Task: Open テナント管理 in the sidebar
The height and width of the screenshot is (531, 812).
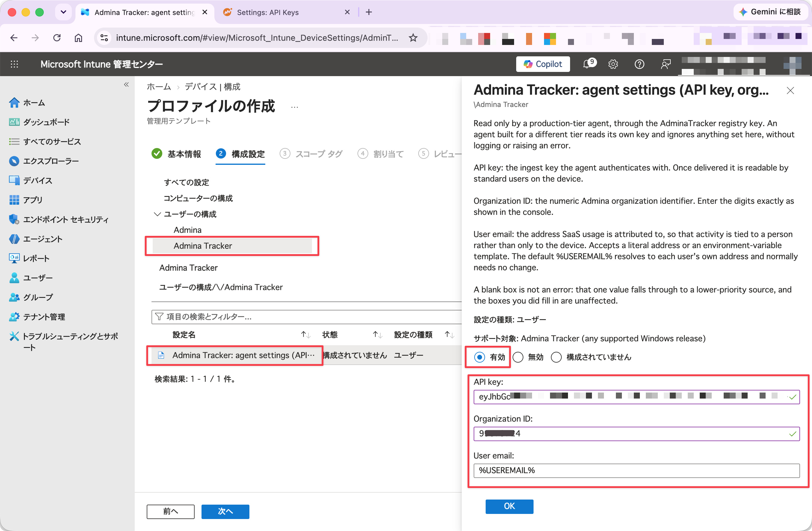Action: [37, 317]
